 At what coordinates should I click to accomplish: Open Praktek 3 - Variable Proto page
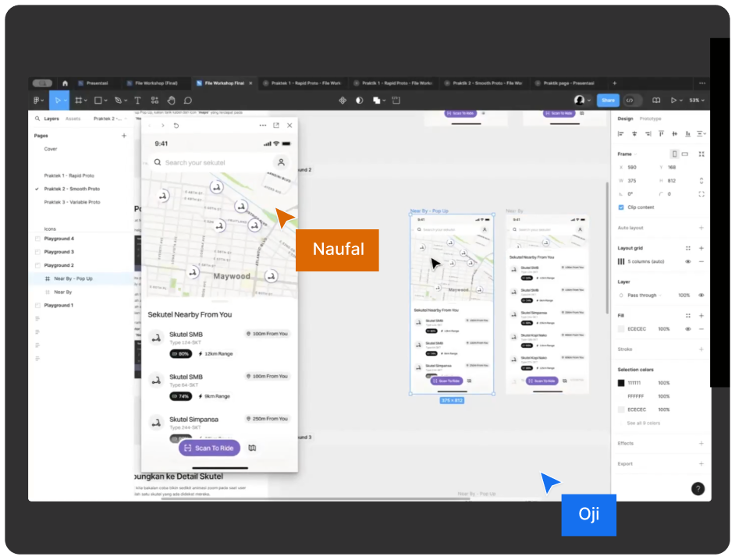(73, 203)
